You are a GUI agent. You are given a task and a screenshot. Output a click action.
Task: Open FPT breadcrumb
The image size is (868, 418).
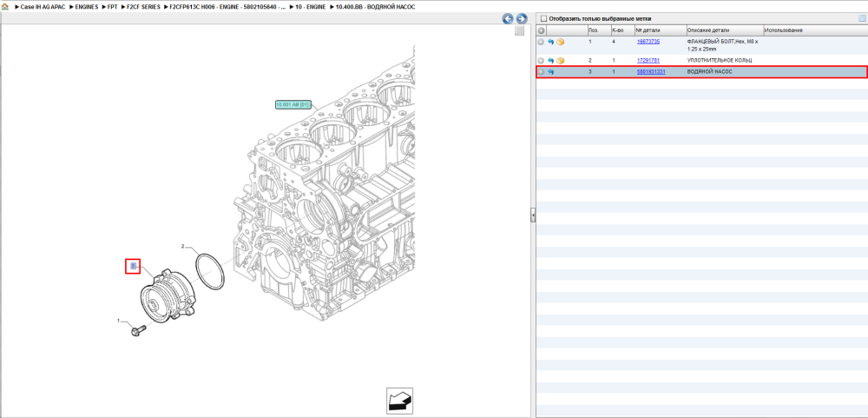coord(112,7)
